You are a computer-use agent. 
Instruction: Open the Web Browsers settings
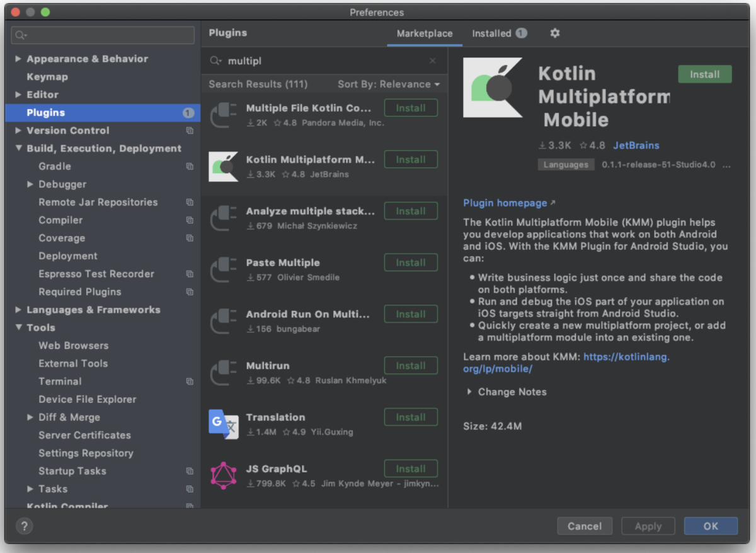click(73, 346)
